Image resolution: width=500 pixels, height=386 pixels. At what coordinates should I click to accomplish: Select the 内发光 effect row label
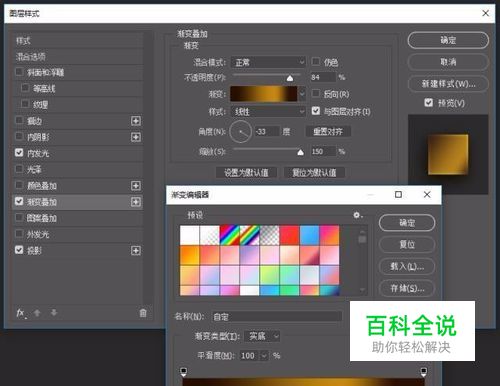(38, 153)
